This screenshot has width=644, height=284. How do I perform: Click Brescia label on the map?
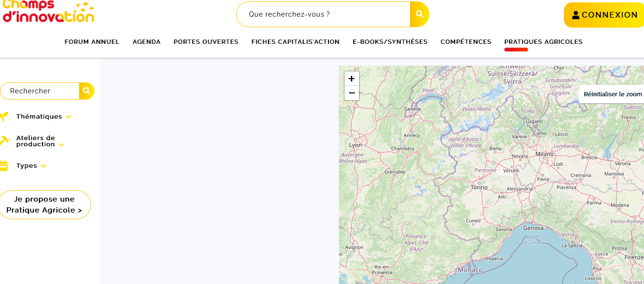[589, 157]
